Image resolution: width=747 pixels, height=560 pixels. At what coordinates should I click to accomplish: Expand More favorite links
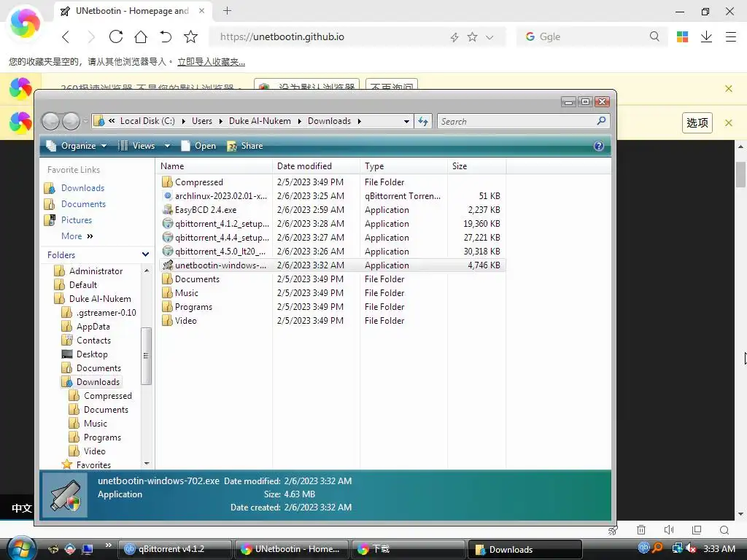click(x=77, y=236)
